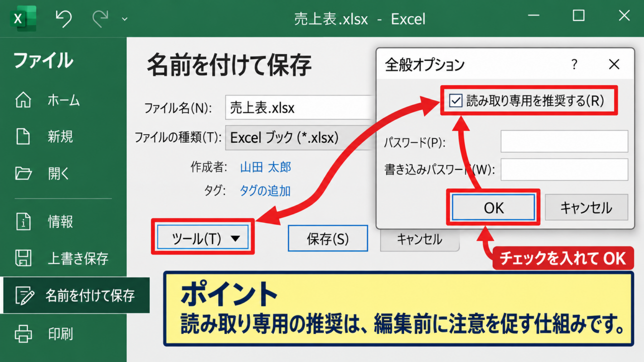Screen dimensions: 644x362
Task: Click the title text 売上表.xlsx - Excel
Action: (x=360, y=19)
